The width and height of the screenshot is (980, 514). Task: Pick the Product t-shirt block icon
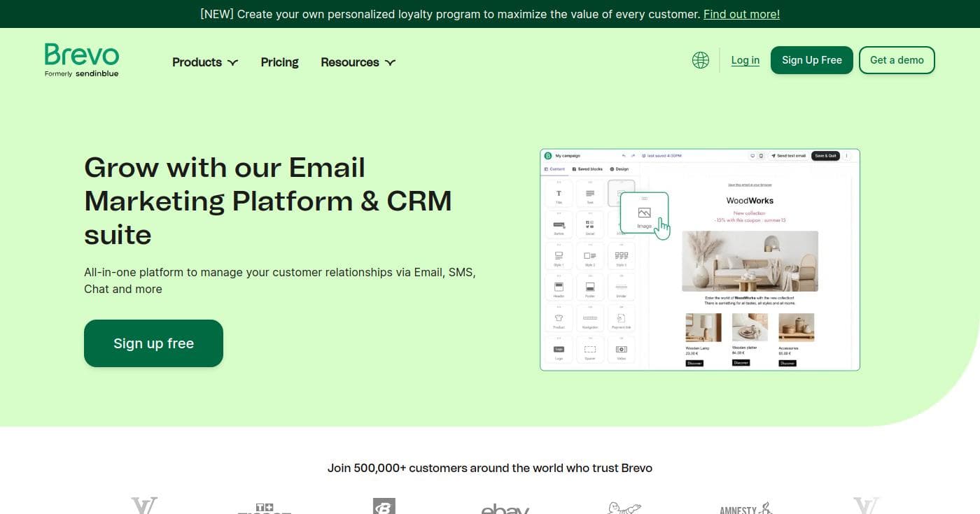(x=559, y=319)
